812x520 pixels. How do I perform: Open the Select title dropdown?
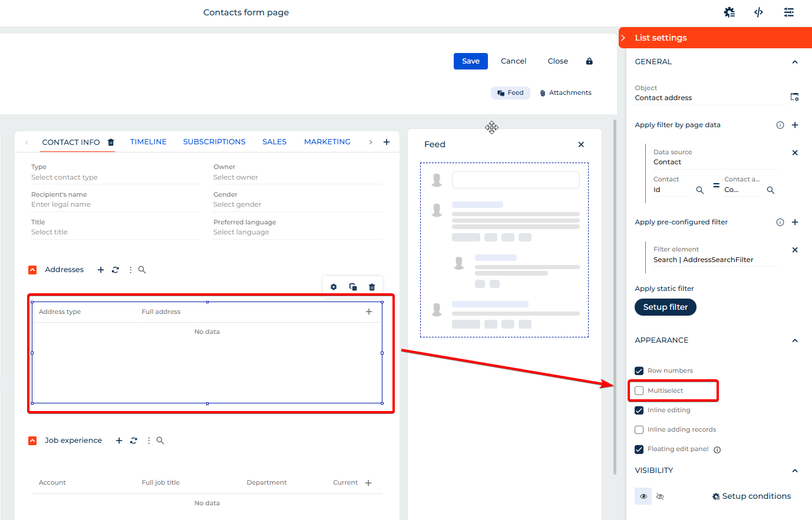(x=115, y=232)
